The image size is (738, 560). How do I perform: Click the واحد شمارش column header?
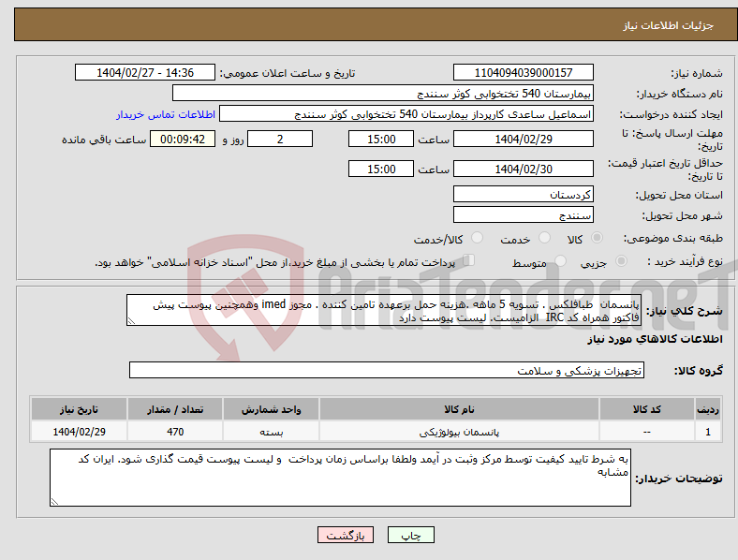coord(271,409)
